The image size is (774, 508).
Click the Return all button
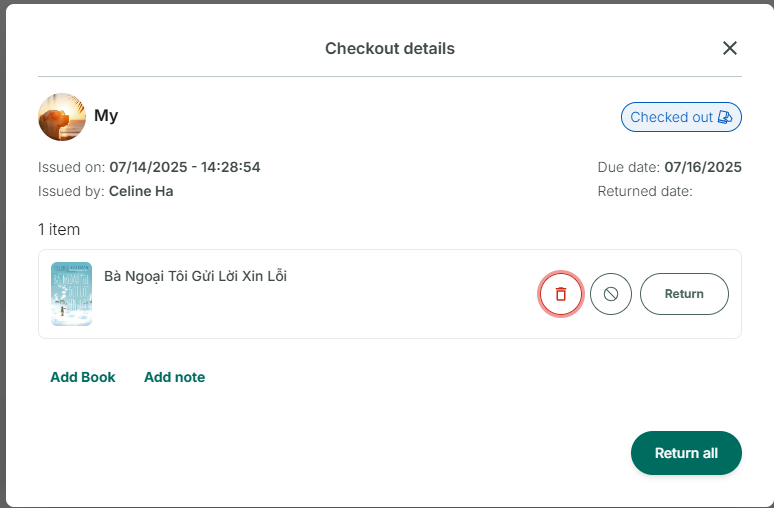pos(686,453)
